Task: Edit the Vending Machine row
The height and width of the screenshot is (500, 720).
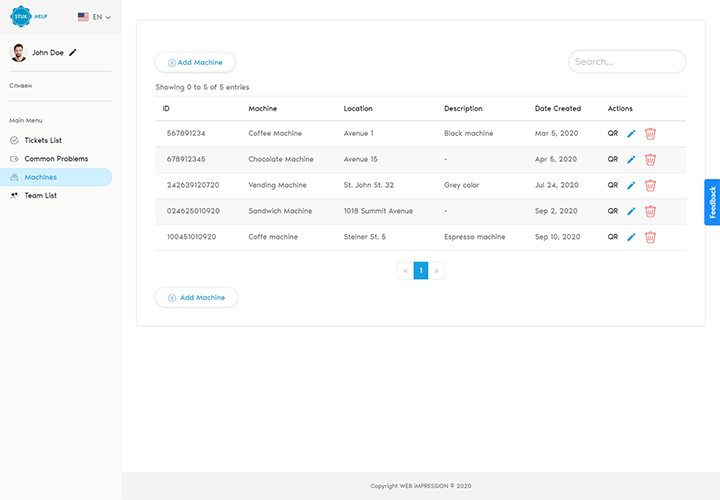Action: click(x=631, y=185)
